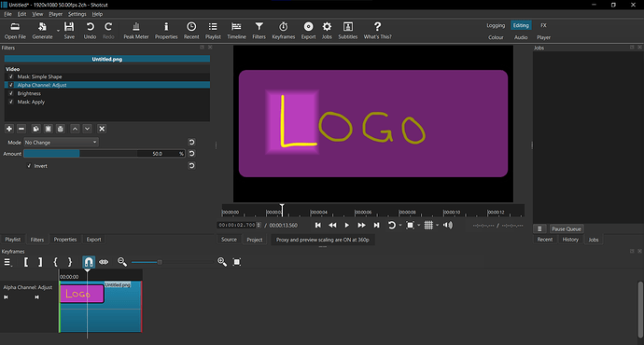Zoom in the keyframes view
The height and width of the screenshot is (345, 644).
(222, 262)
